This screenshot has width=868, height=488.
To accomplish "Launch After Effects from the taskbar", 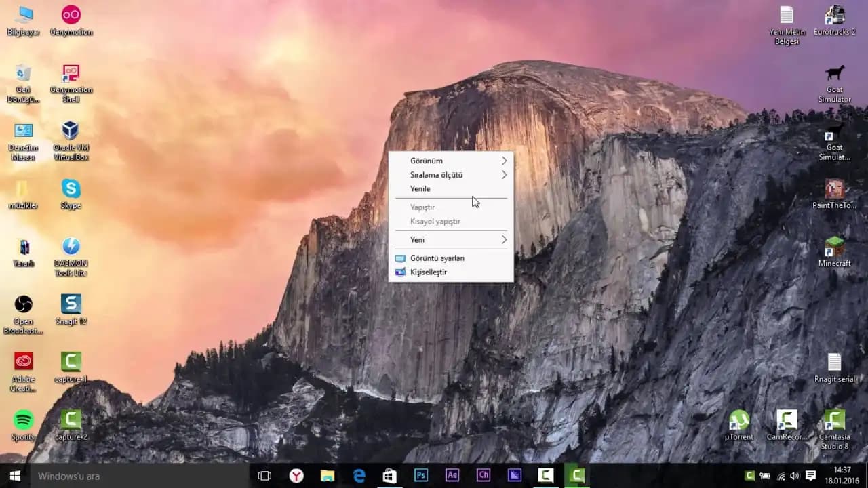I will [x=452, y=476].
